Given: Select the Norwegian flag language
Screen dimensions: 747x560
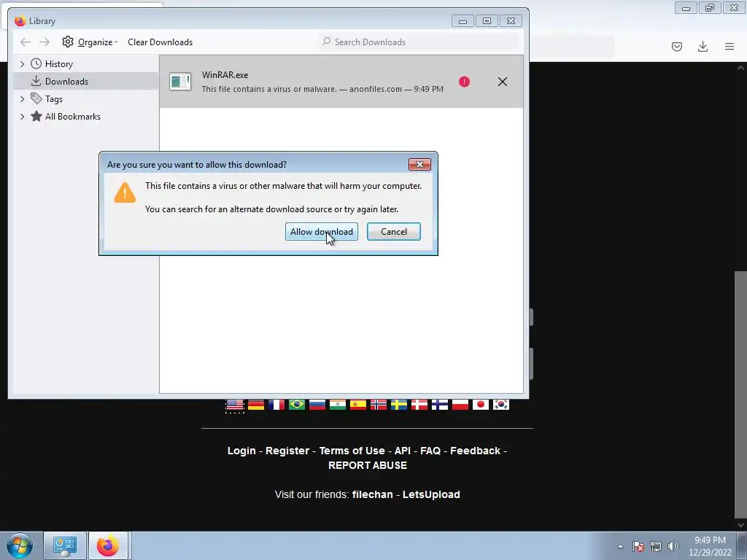Looking at the screenshot, I should (x=379, y=405).
